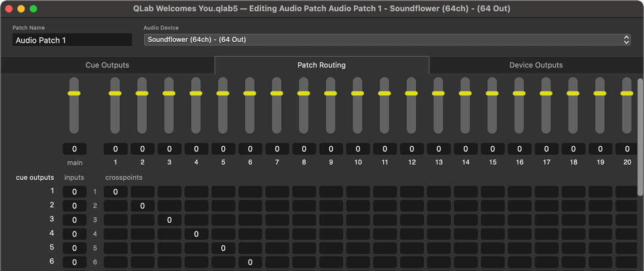Select the main level value field
Screen dimensions: 644x271
[75, 149]
